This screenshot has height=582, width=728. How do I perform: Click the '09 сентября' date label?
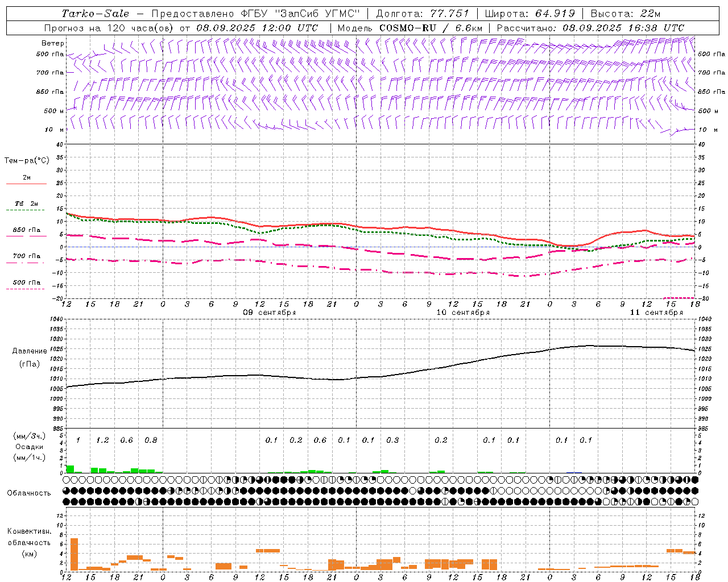tap(270, 313)
